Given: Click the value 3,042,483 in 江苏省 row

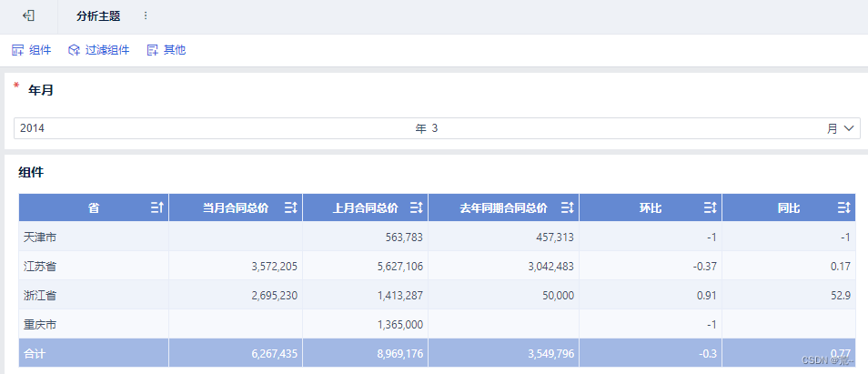Looking at the screenshot, I should 550,266.
